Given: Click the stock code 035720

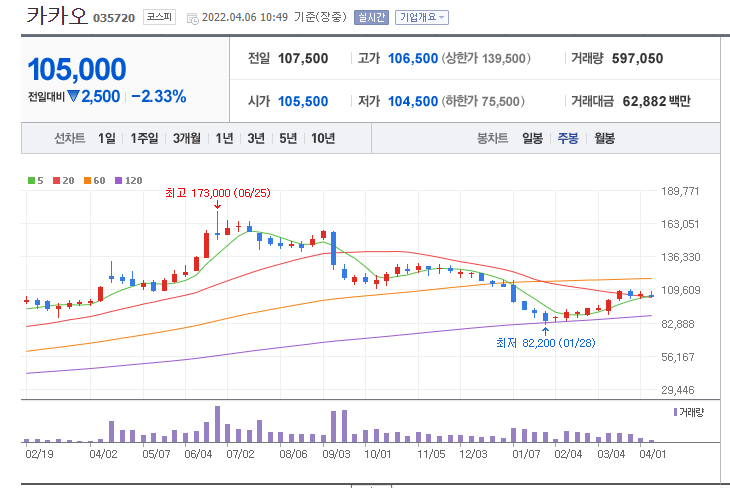Looking at the screenshot, I should [114, 18].
